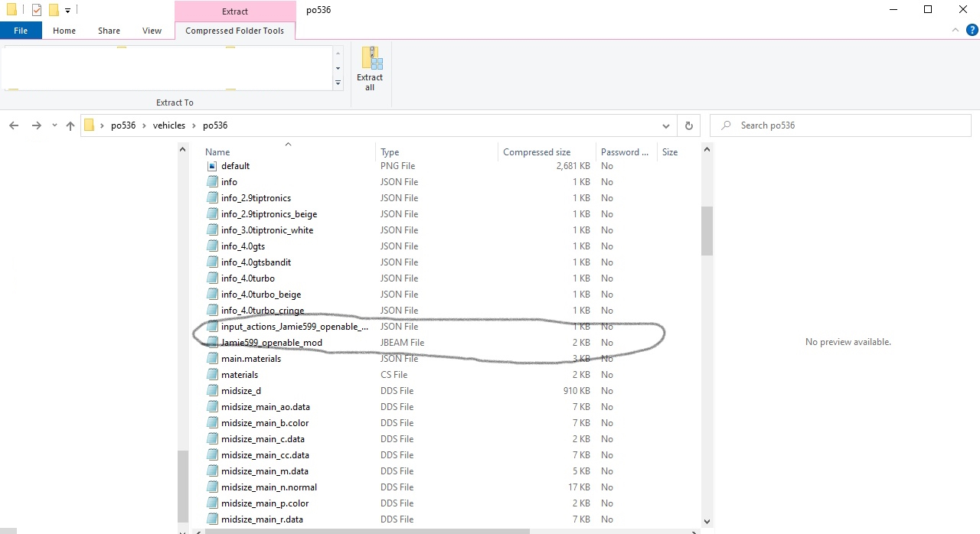This screenshot has width=980, height=534.
Task: Select input_actions_Jamie599_openable file icon
Action: coord(213,327)
